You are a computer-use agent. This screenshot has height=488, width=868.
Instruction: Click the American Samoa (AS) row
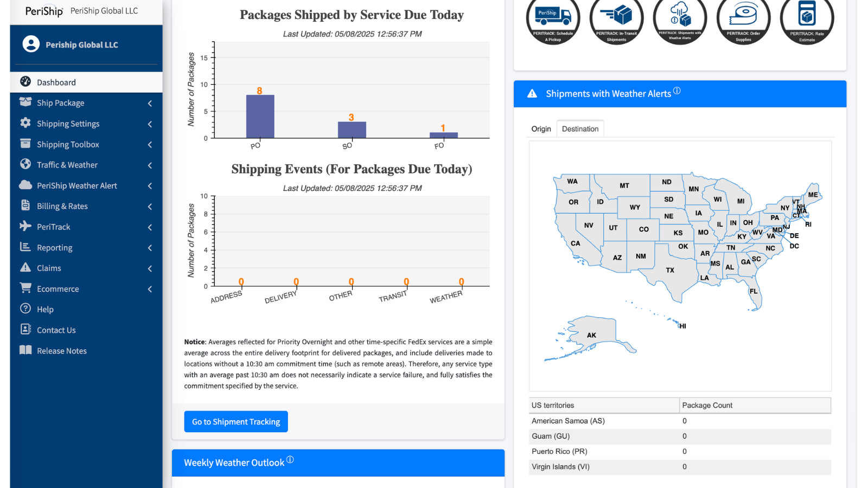680,421
